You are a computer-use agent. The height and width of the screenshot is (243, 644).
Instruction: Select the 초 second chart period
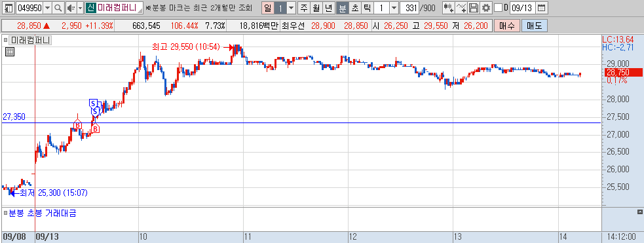[354, 8]
